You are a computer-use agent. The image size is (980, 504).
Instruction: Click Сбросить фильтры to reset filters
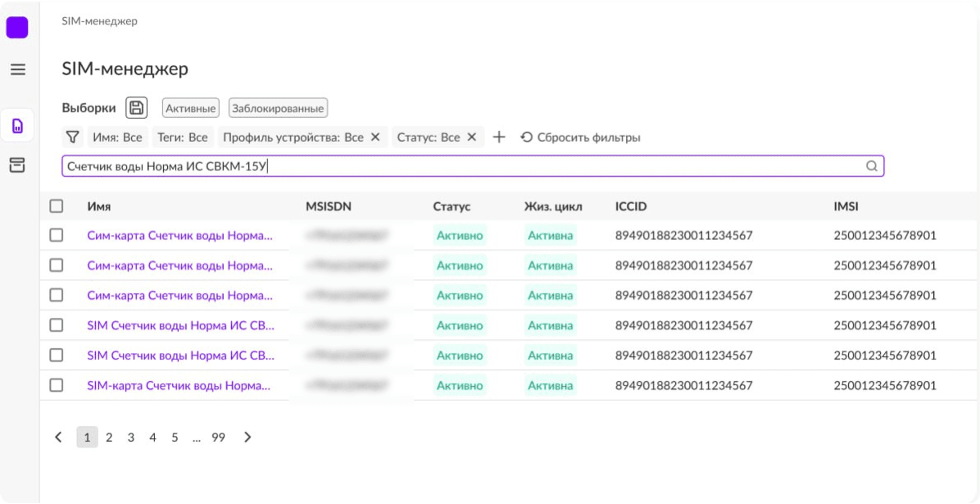point(581,137)
